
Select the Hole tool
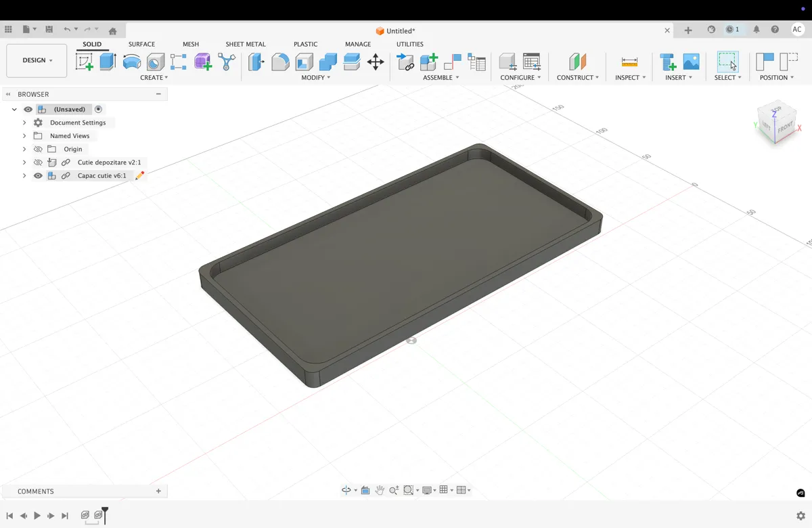[156, 62]
